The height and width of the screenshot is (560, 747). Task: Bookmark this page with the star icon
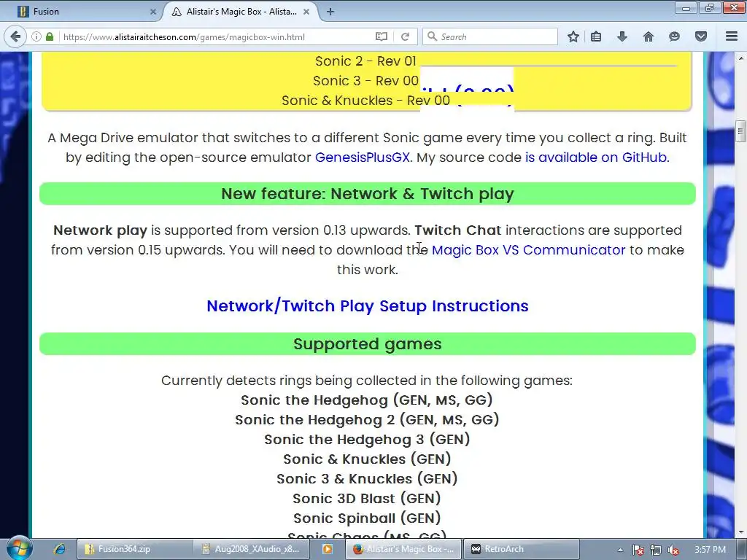point(573,36)
